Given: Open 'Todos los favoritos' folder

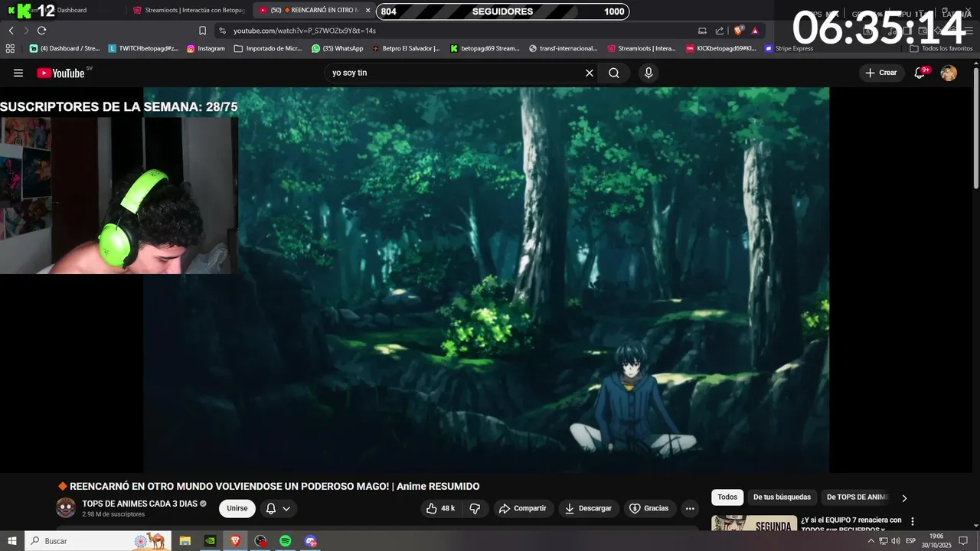Looking at the screenshot, I should pyautogui.click(x=942, y=48).
